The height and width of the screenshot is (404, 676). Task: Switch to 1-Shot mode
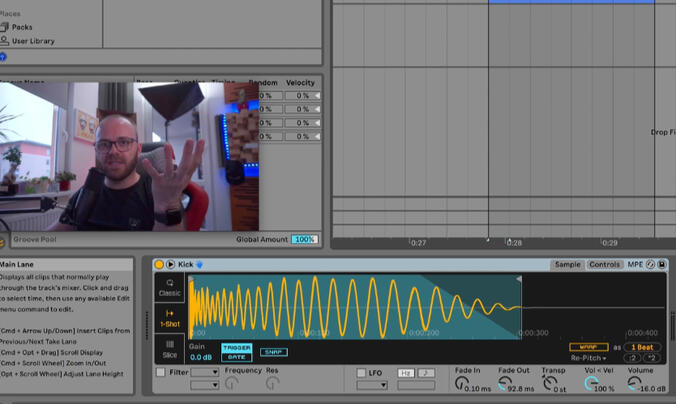click(x=170, y=317)
